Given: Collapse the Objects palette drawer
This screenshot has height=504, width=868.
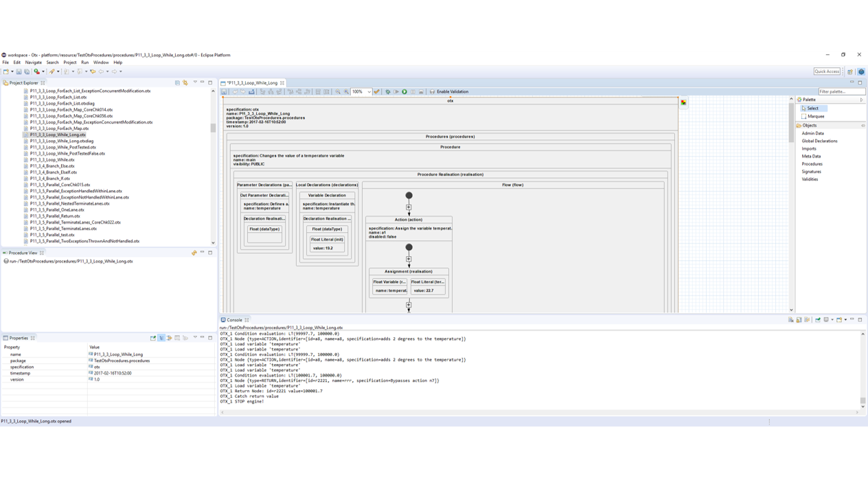Looking at the screenshot, I should point(831,126).
